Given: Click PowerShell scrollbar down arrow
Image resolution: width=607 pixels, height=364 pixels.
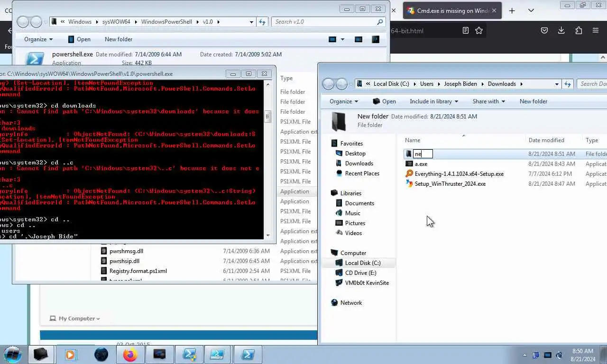Looking at the screenshot, I should pos(268,235).
